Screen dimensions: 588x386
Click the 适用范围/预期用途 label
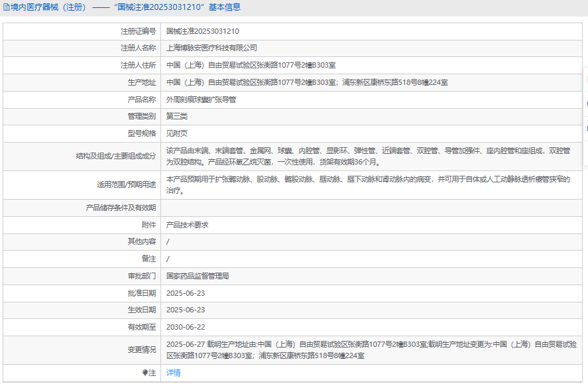coord(127,184)
